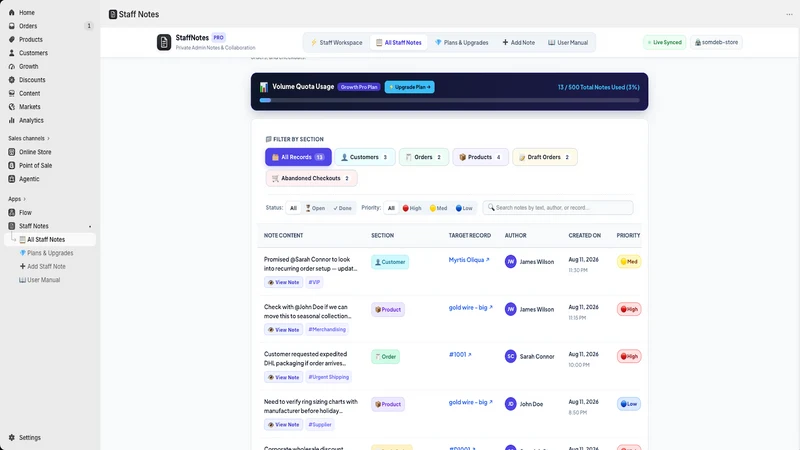Open the Flow app icon
The image size is (800, 450).
[x=12, y=213]
